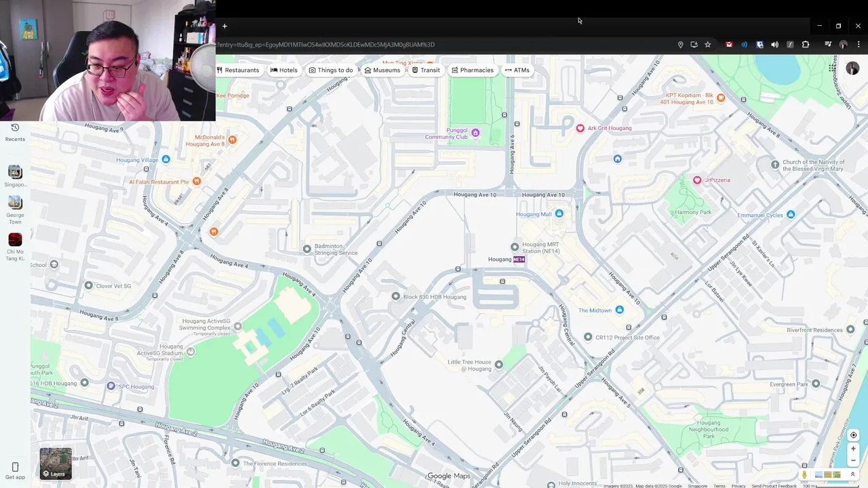Select Little Tree House @ Hougang marker
868x488 pixels.
pyautogui.click(x=498, y=365)
